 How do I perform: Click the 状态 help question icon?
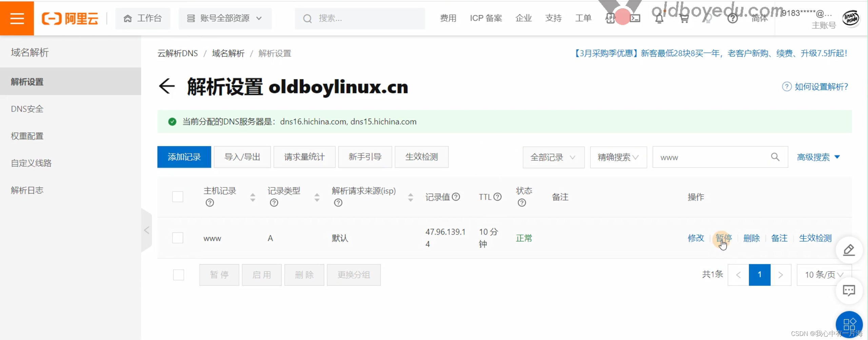coord(522,203)
